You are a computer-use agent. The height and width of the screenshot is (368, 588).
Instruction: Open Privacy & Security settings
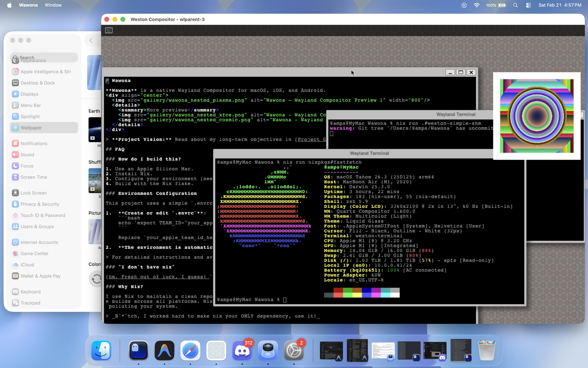coord(40,204)
